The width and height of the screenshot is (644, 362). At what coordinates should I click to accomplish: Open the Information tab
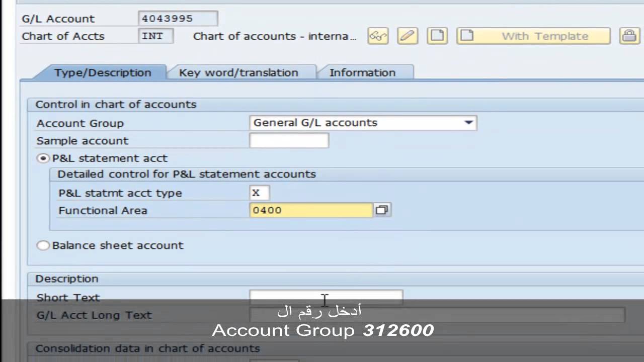coord(362,72)
